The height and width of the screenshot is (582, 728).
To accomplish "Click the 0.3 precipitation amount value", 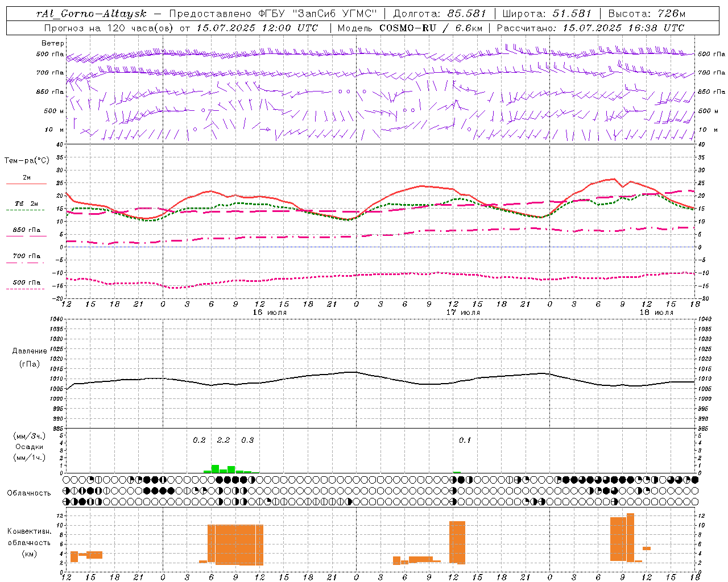I will (247, 440).
